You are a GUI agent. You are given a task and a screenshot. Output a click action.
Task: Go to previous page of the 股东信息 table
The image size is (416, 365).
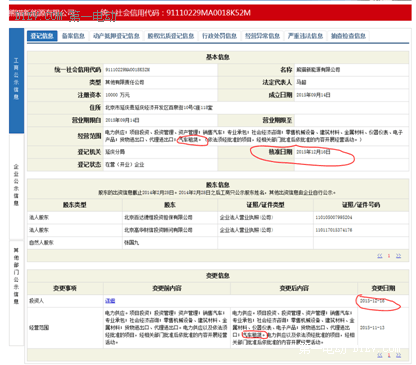click(380, 256)
